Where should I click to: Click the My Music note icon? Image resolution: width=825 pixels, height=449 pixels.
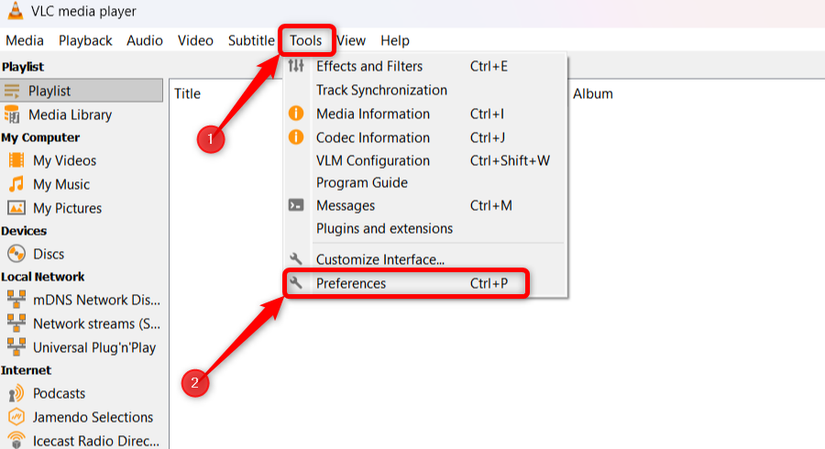(16, 184)
